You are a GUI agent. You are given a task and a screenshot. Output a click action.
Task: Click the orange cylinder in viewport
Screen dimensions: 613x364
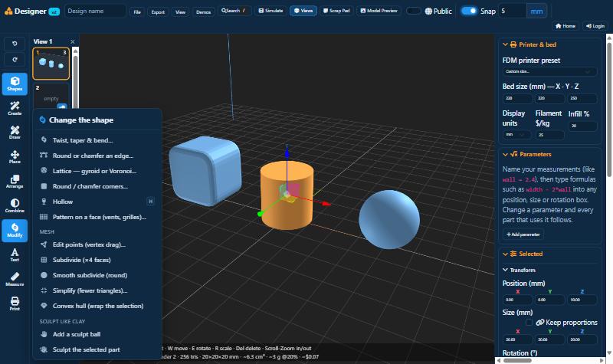pyautogui.click(x=287, y=195)
